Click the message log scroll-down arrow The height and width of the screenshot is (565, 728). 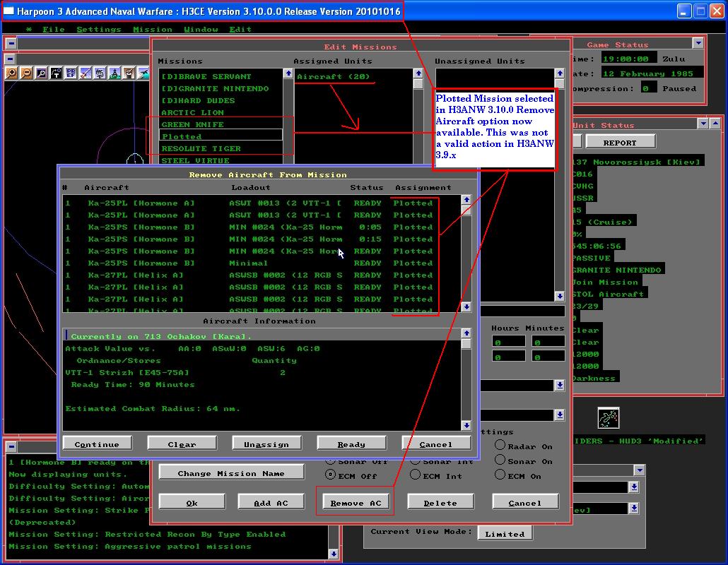click(334, 554)
